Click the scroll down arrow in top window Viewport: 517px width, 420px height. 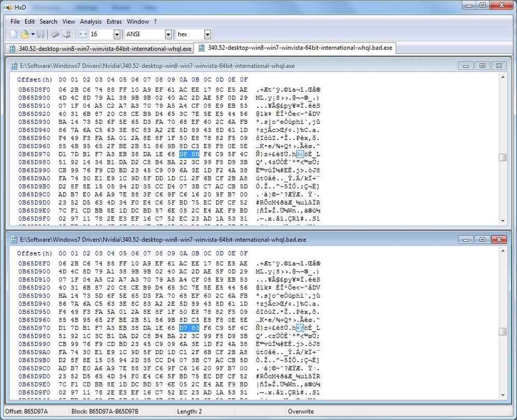[x=503, y=221]
